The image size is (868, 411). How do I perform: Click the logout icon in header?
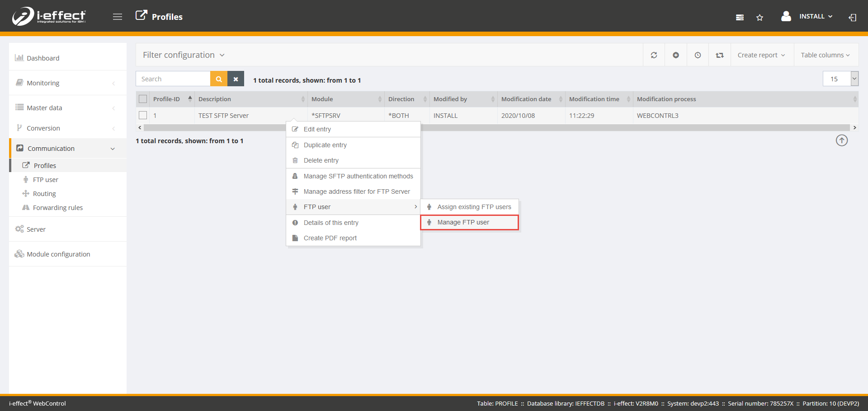point(852,18)
